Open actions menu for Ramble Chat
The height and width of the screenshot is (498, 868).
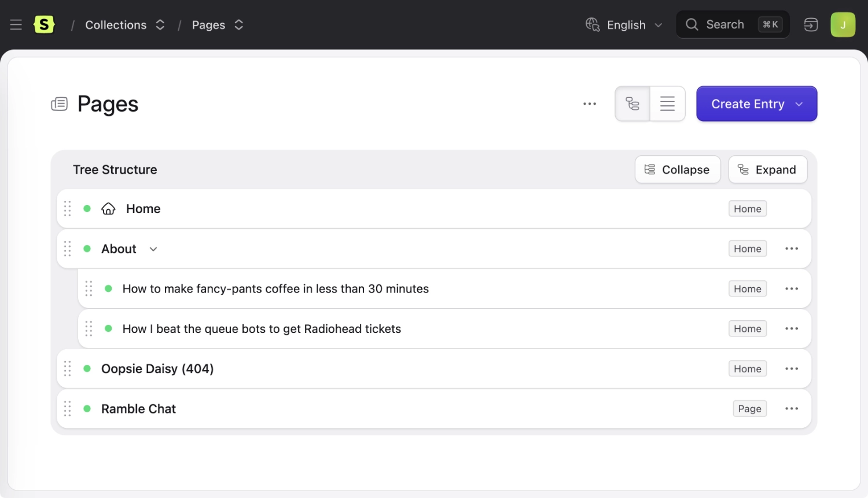792,409
